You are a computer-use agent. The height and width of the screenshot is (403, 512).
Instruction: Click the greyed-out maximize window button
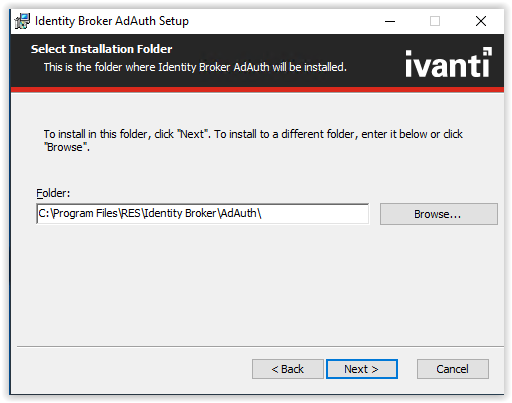435,21
